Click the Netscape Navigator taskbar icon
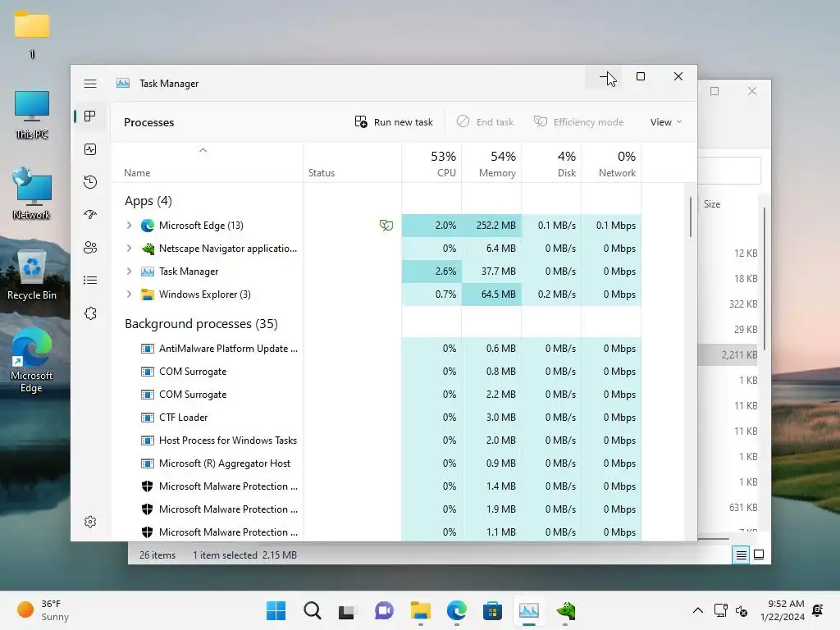 coord(565,610)
